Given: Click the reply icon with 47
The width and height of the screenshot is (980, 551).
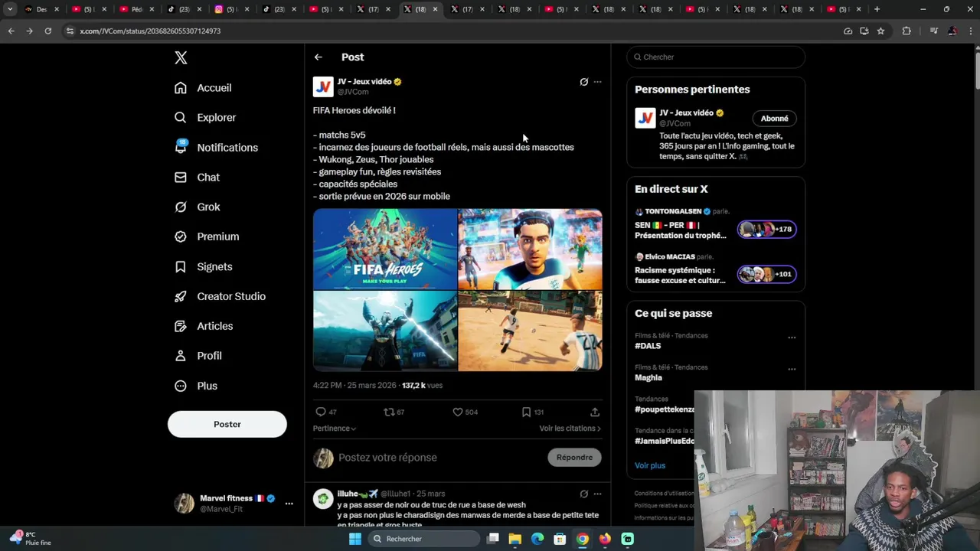Looking at the screenshot, I should [326, 412].
